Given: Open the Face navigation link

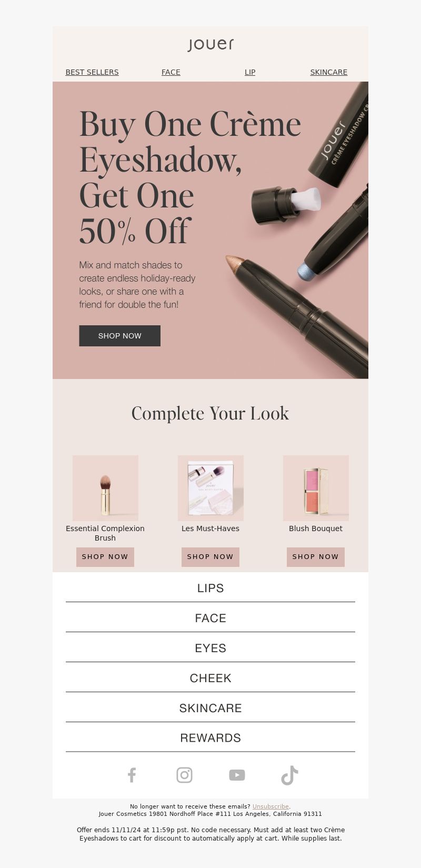Looking at the screenshot, I should [171, 72].
